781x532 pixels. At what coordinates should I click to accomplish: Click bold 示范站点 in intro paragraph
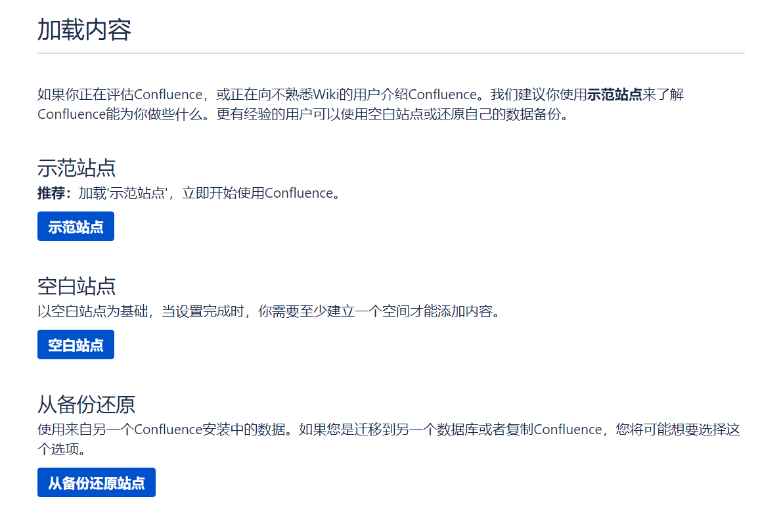point(614,95)
